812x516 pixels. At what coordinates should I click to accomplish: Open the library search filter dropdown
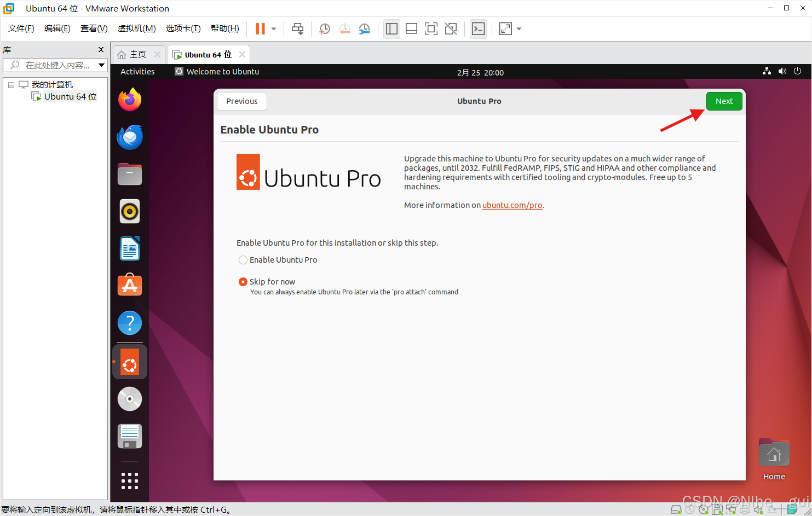102,65
